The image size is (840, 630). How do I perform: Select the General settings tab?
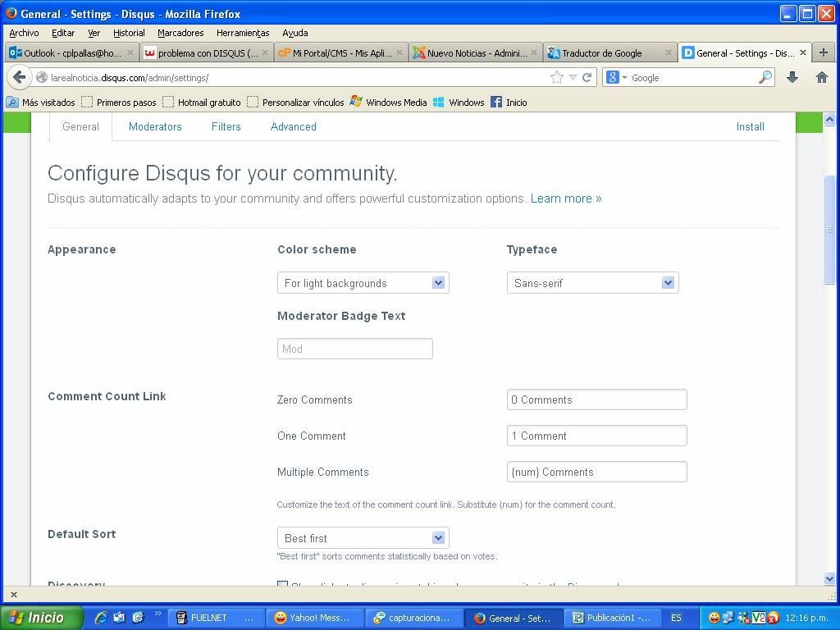tap(80, 127)
